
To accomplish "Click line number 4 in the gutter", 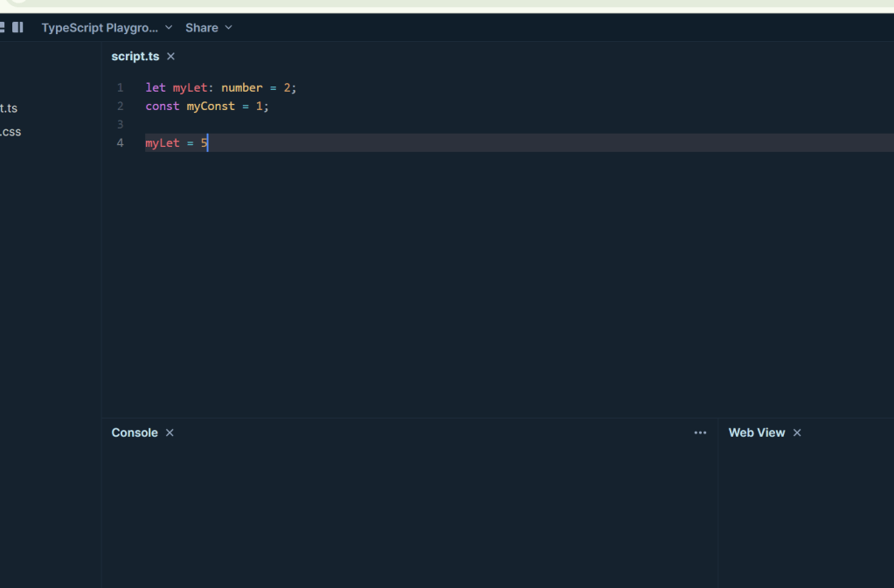I will tap(121, 142).
